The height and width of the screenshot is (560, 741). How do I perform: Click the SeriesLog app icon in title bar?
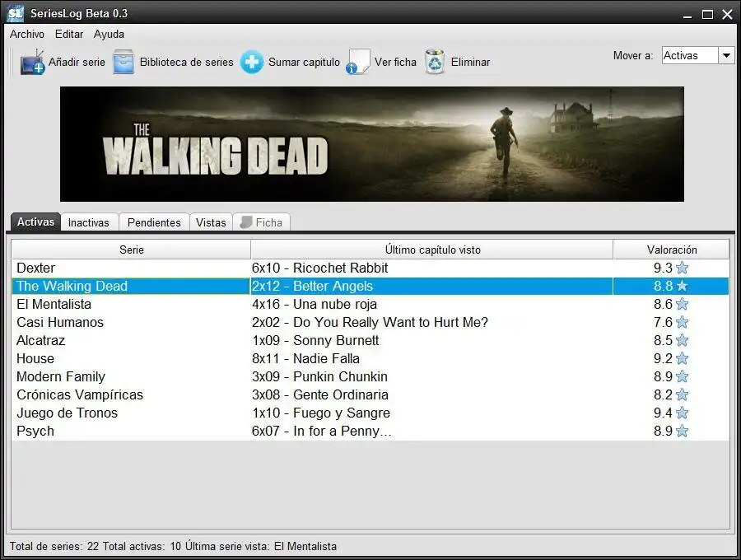click(x=16, y=13)
